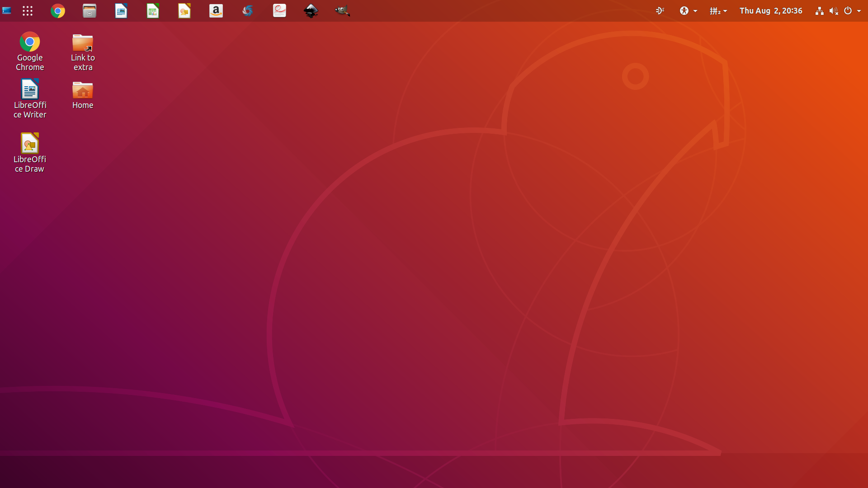Viewport: 868px width, 488px height.
Task: Click the plug-shaped indicator in the tray
Action: pyautogui.click(x=660, y=11)
